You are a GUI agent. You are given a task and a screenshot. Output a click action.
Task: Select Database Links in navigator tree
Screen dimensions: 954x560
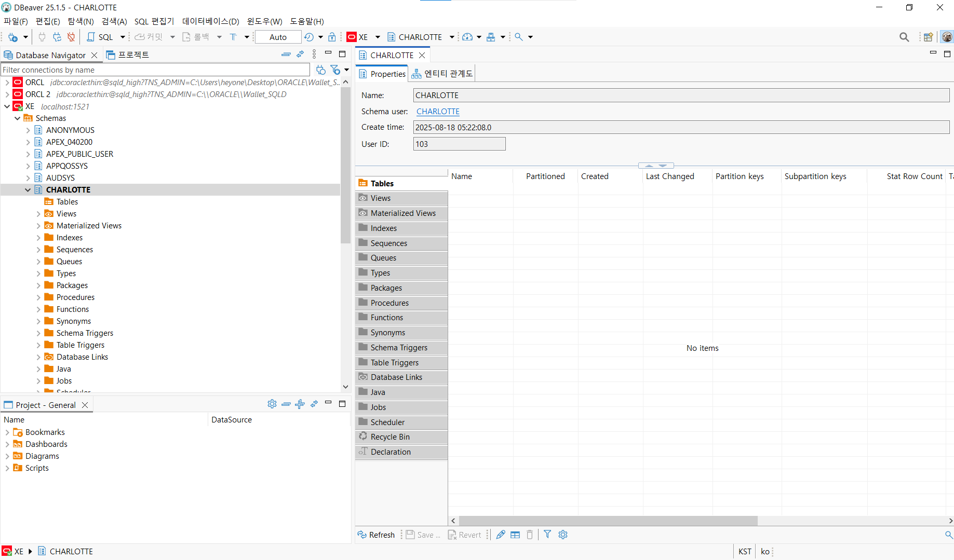(x=82, y=357)
